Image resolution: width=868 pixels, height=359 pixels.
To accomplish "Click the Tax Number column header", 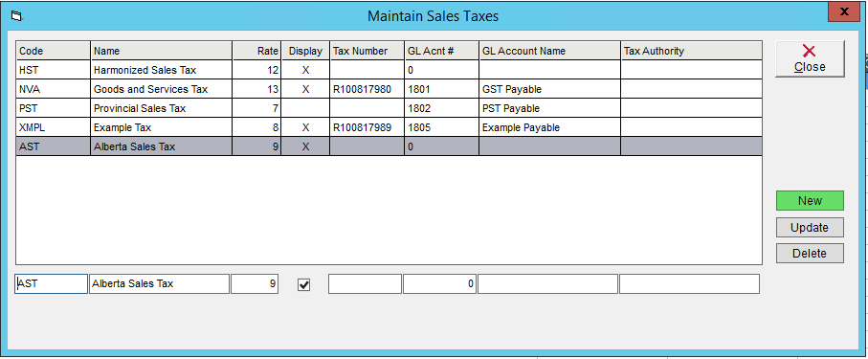I will click(x=367, y=51).
